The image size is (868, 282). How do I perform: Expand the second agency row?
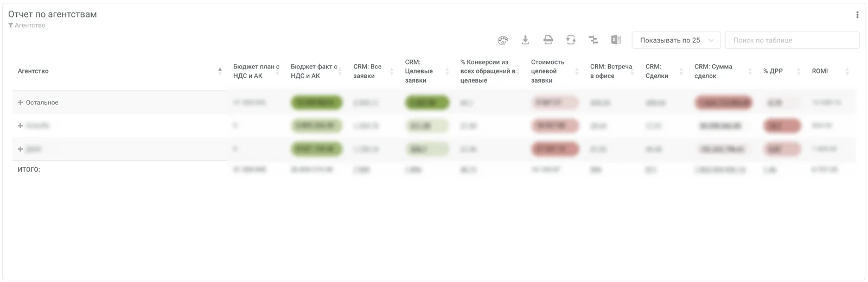[x=20, y=126]
